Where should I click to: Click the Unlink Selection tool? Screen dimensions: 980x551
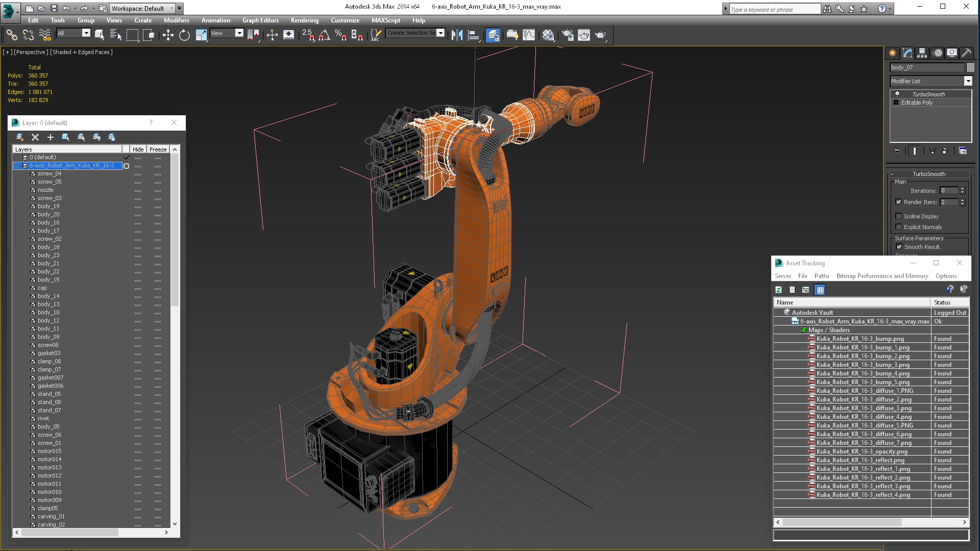28,35
